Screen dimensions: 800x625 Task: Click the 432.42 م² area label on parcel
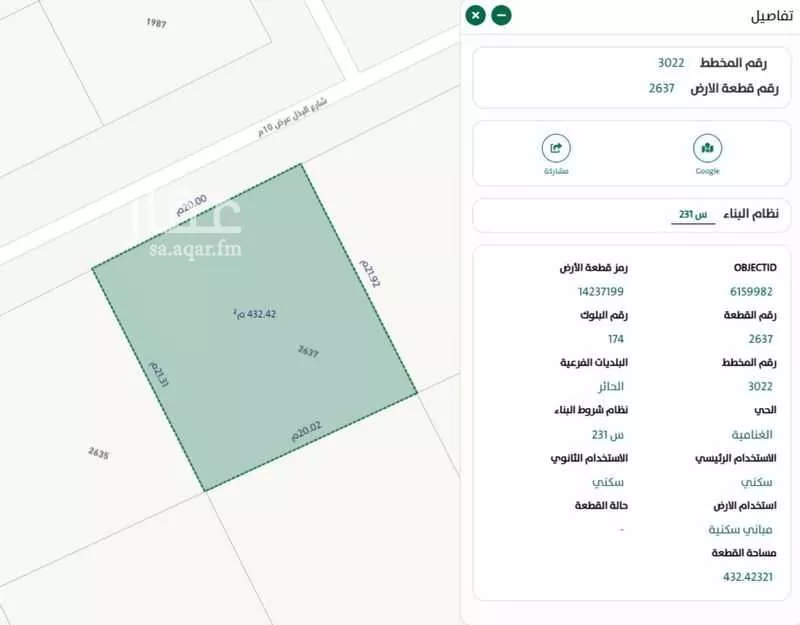pyautogui.click(x=254, y=313)
